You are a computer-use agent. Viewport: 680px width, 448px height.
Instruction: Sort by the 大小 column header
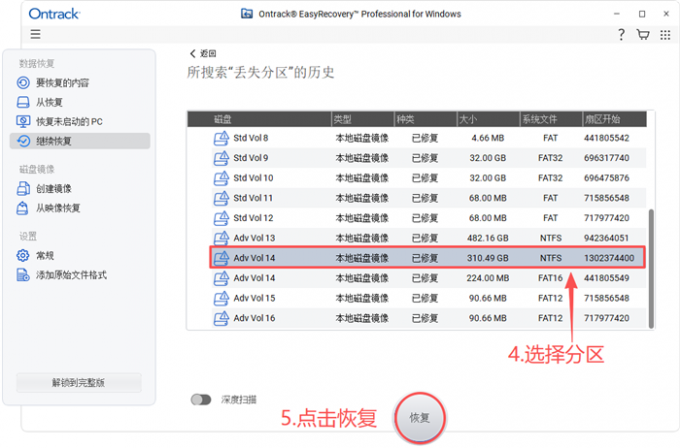488,119
